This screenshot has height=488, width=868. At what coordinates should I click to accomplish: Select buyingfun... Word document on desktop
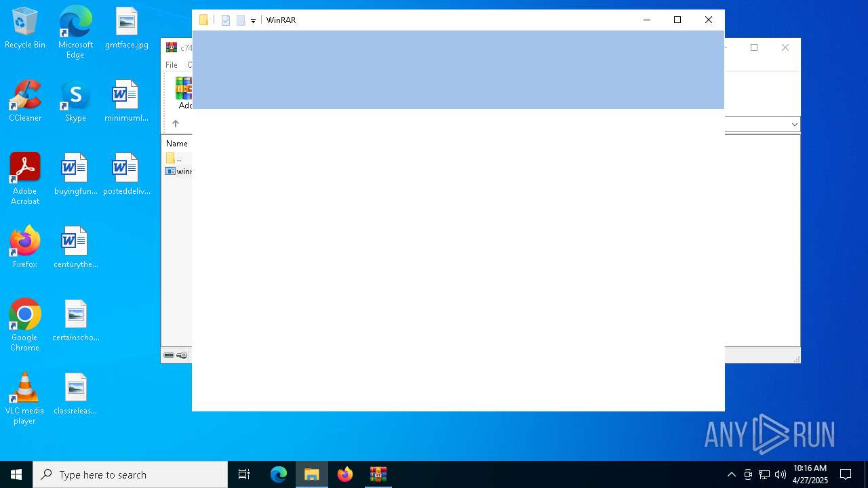click(75, 174)
